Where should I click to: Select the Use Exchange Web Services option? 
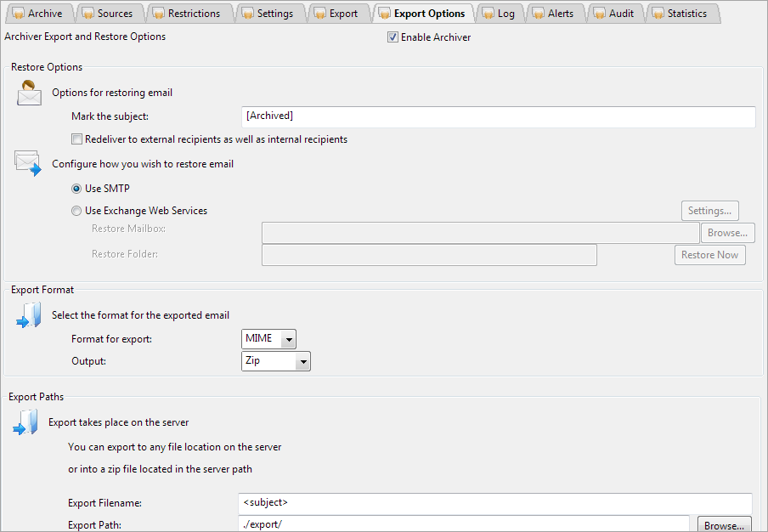[x=76, y=210]
